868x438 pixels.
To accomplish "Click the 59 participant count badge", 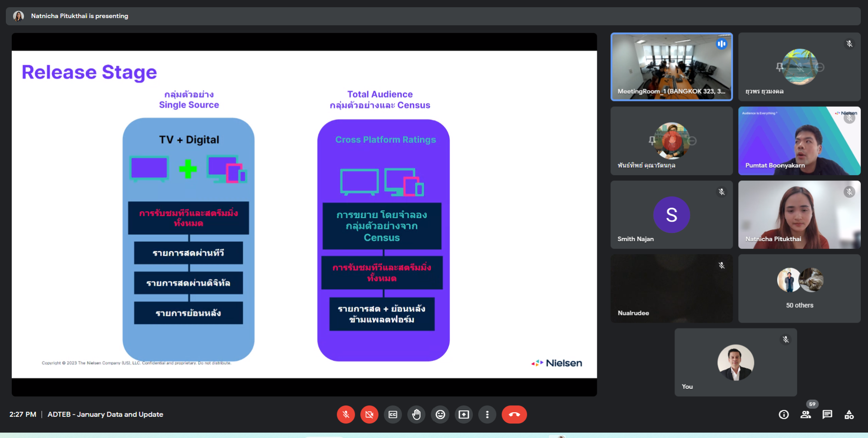I will [812, 404].
